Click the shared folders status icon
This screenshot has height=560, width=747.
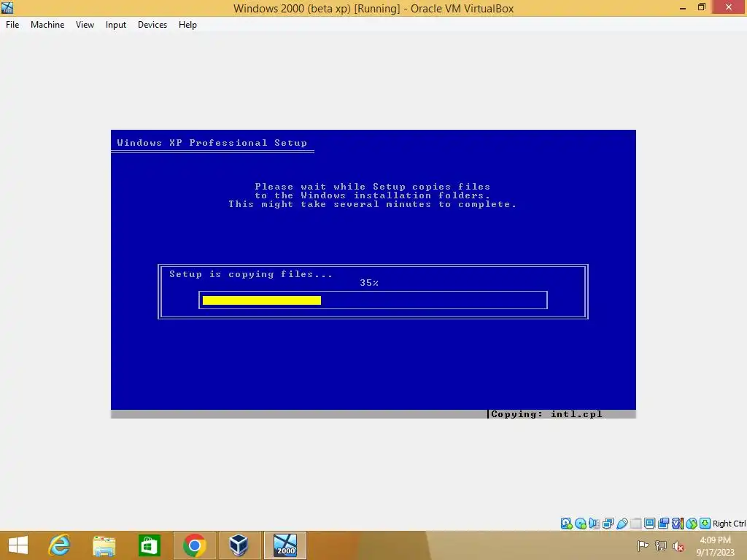(x=635, y=524)
